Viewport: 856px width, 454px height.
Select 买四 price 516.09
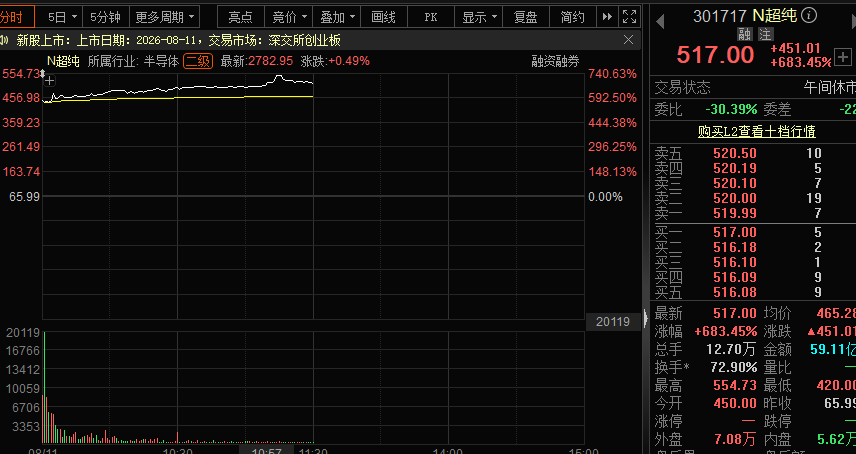735,277
